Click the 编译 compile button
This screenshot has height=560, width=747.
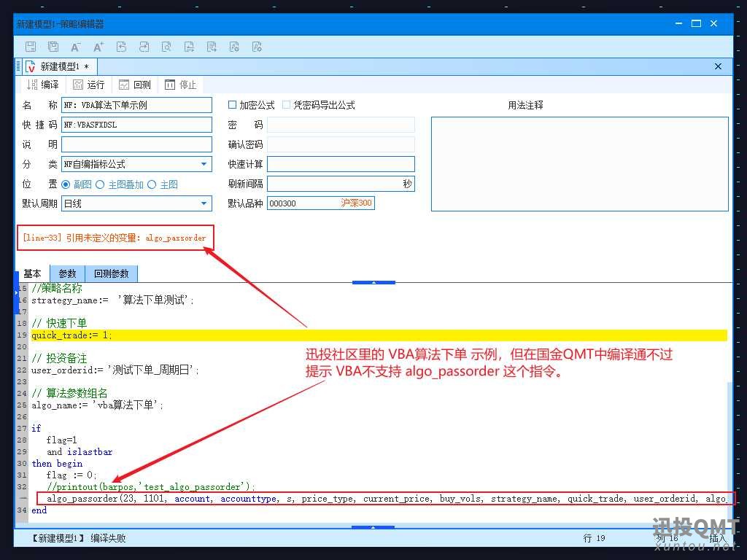pyautogui.click(x=43, y=85)
